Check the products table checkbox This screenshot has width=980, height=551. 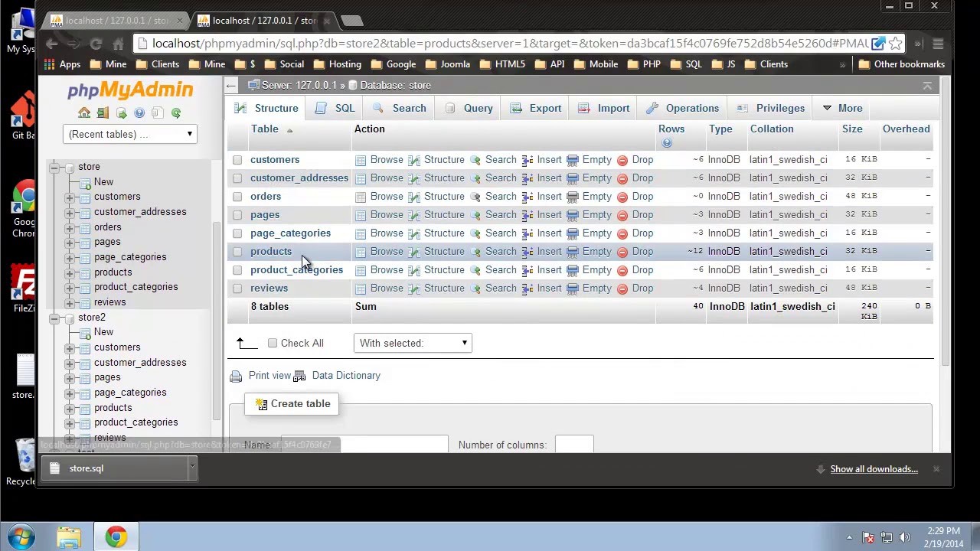coord(237,252)
